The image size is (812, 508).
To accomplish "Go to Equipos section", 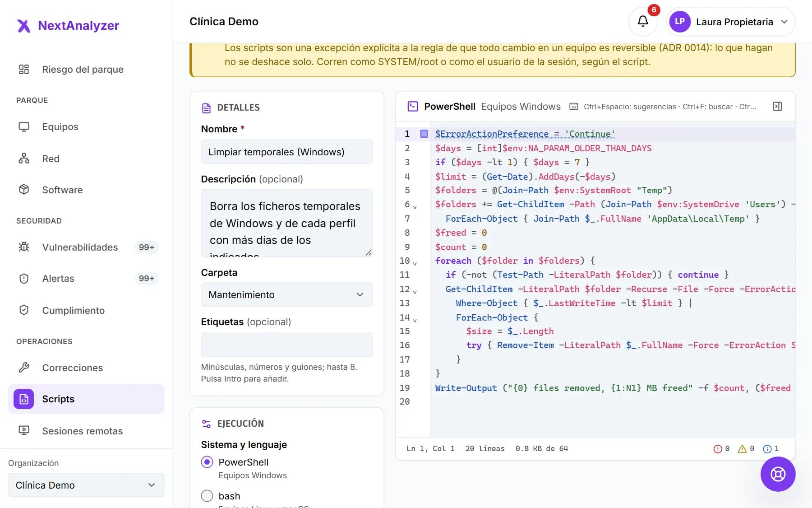I will pyautogui.click(x=86, y=126).
